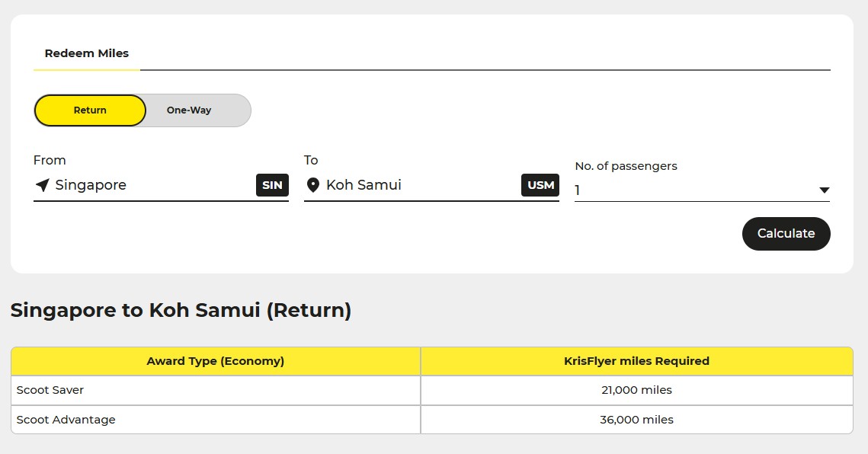Click the navigation arrow icon beside Singapore
The width and height of the screenshot is (868, 454).
click(x=43, y=185)
